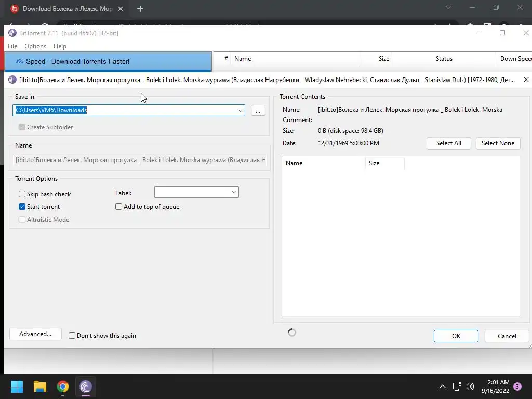
Task: Open the Options menu
Action: [x=35, y=46]
